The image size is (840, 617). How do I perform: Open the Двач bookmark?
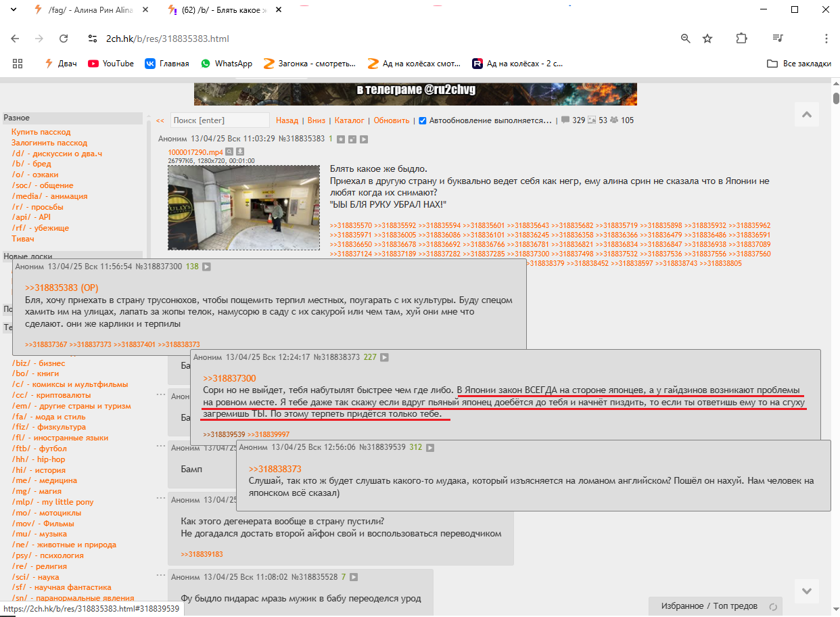coord(60,64)
